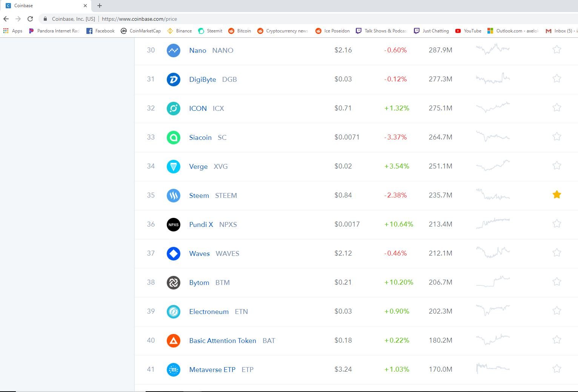The width and height of the screenshot is (578, 392).
Task: Open the Steemit bookmark
Action: [210, 31]
